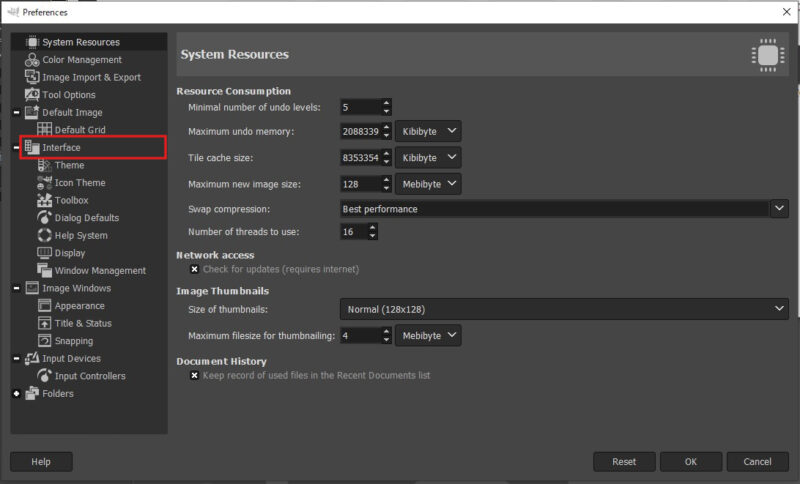Click the Maximum filesize for thumbnailing field
The image size is (800, 484).
(x=361, y=336)
